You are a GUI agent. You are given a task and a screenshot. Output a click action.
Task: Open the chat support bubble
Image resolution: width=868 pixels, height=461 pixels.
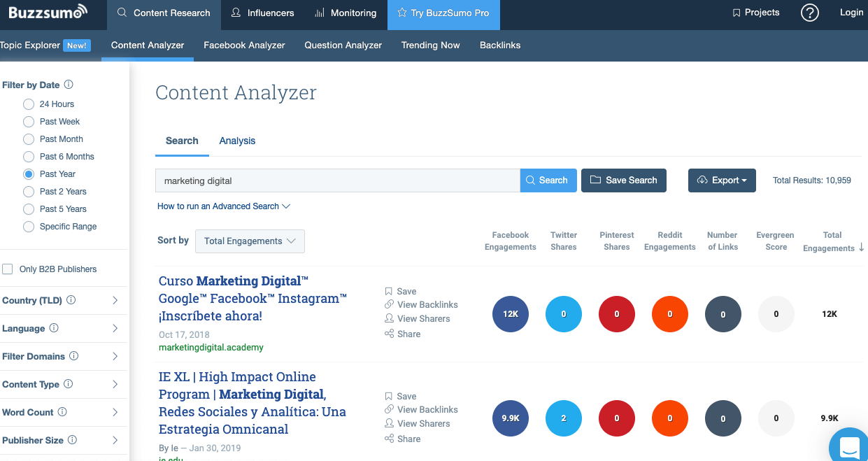[x=848, y=446]
